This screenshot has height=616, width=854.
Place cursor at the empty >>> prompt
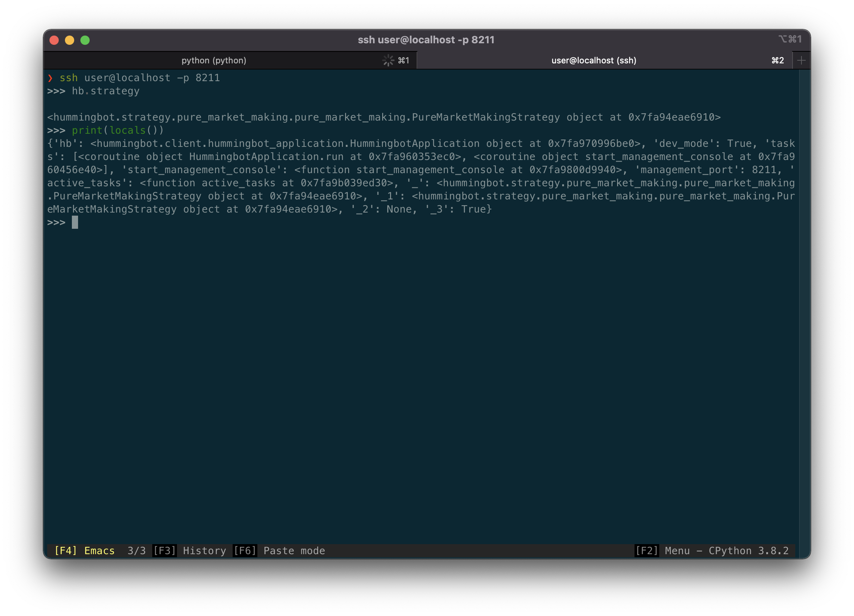(75, 222)
